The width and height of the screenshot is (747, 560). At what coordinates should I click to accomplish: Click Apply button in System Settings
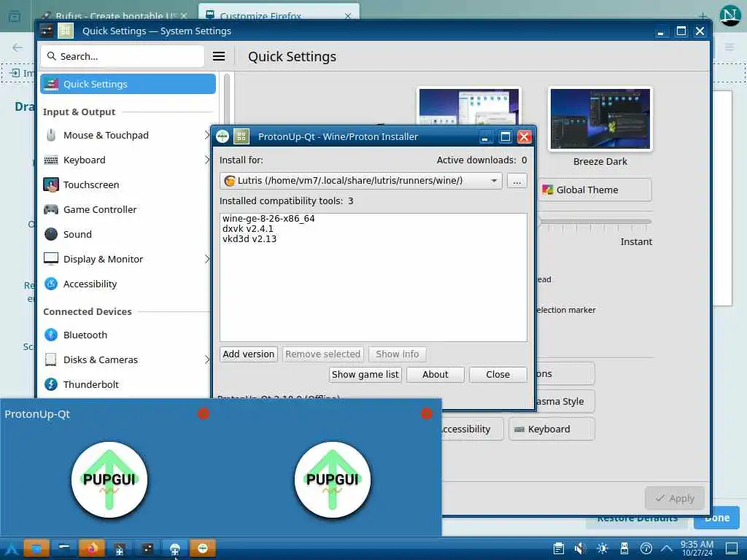[x=675, y=498]
